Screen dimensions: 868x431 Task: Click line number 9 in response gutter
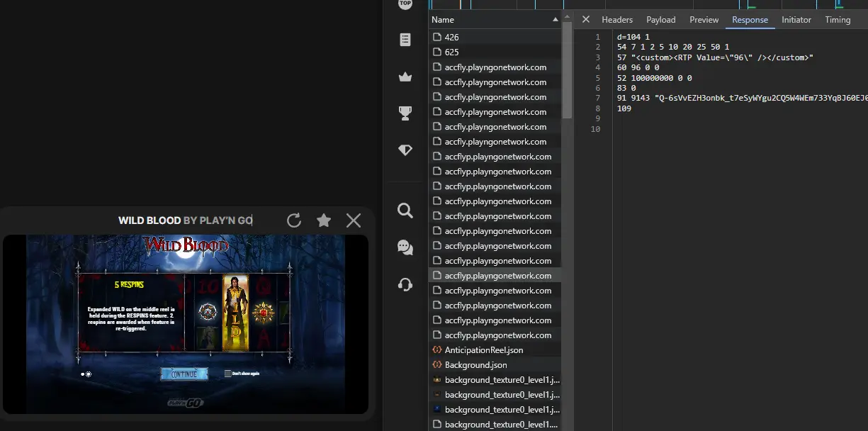(x=597, y=119)
